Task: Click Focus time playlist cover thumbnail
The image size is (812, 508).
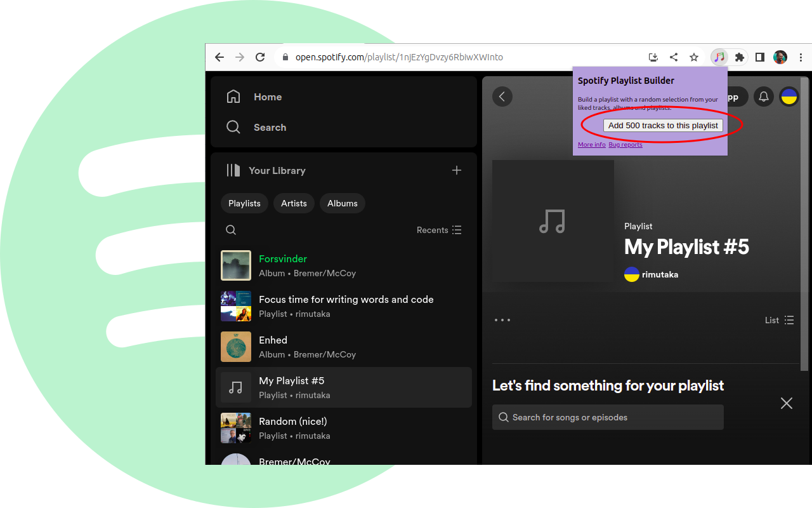Action: (236, 306)
